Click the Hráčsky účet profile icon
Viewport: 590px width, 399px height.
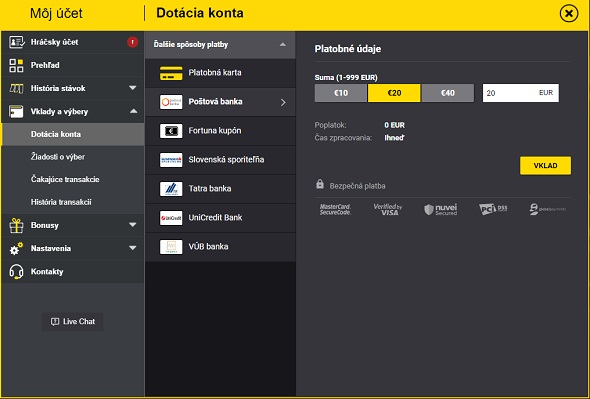coord(17,42)
